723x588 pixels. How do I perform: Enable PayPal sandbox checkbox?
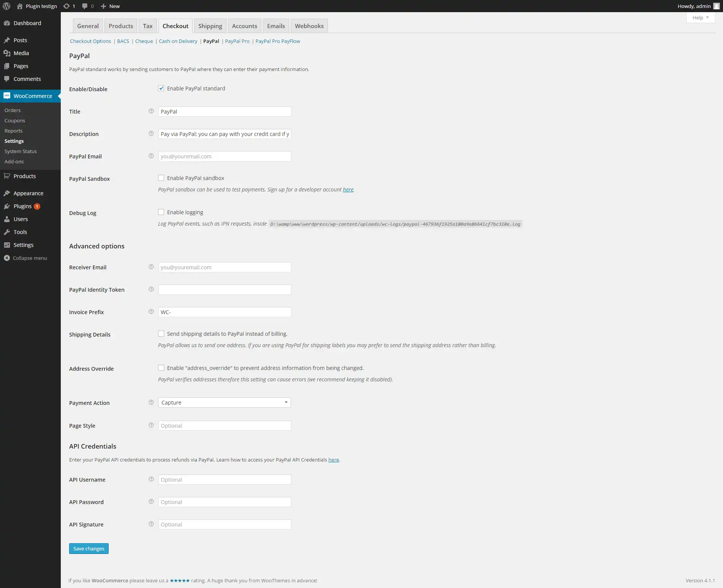pos(161,178)
